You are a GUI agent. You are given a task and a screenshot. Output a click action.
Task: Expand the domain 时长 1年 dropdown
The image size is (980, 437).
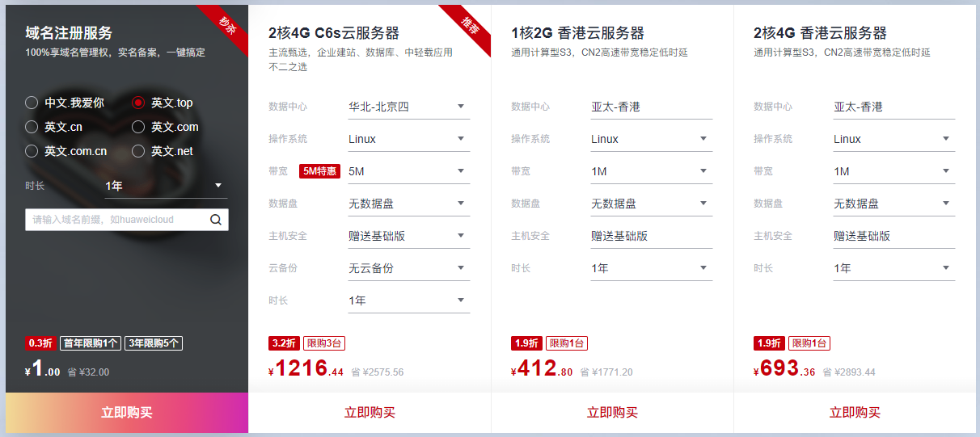click(x=166, y=186)
